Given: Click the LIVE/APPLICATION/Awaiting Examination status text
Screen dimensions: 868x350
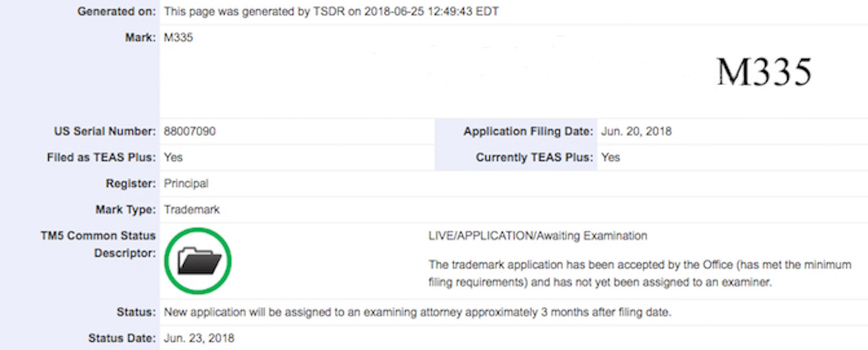Looking at the screenshot, I should 538,236.
